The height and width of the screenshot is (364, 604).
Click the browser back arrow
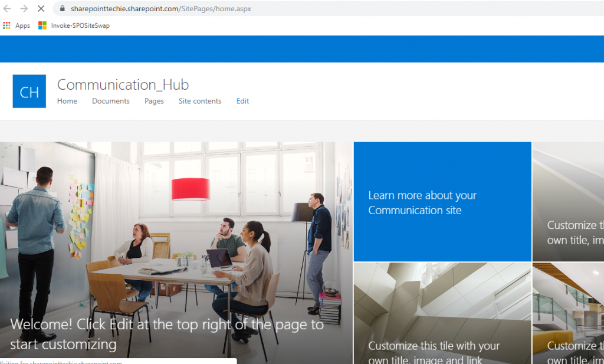8,9
